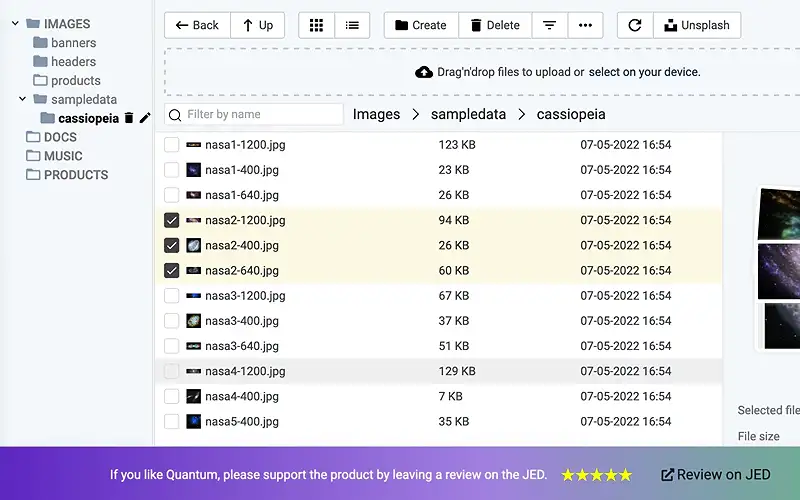Collapse the sampledata folder chevron
Screen dimensions: 800x500
(x=22, y=99)
